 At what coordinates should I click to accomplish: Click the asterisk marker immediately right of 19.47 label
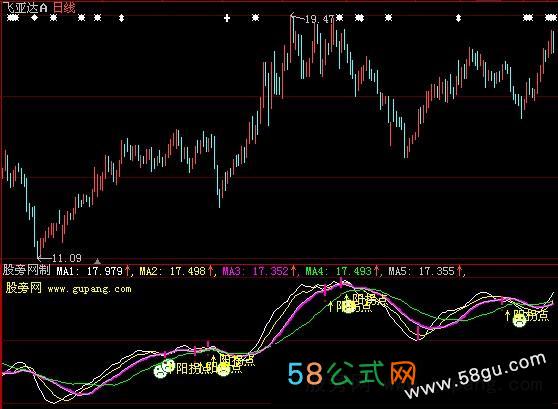tap(340, 17)
